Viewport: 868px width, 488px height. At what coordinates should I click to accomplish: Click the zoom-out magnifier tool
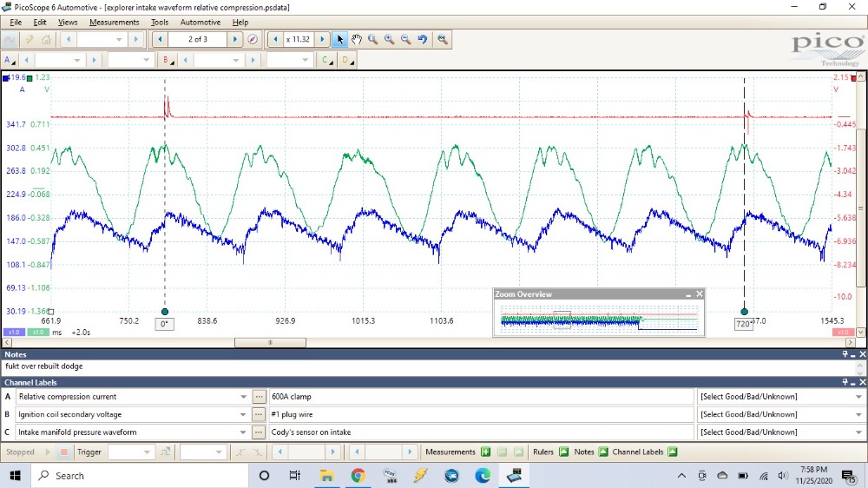[x=405, y=39]
